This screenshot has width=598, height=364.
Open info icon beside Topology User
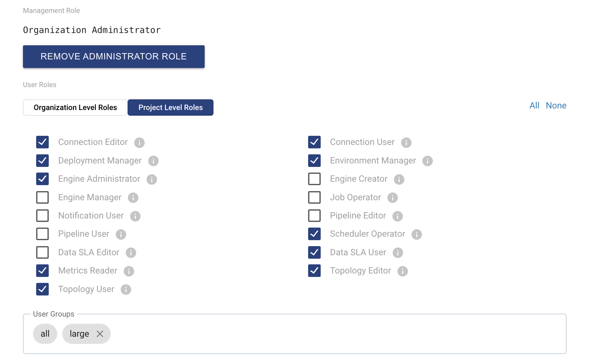[126, 290]
